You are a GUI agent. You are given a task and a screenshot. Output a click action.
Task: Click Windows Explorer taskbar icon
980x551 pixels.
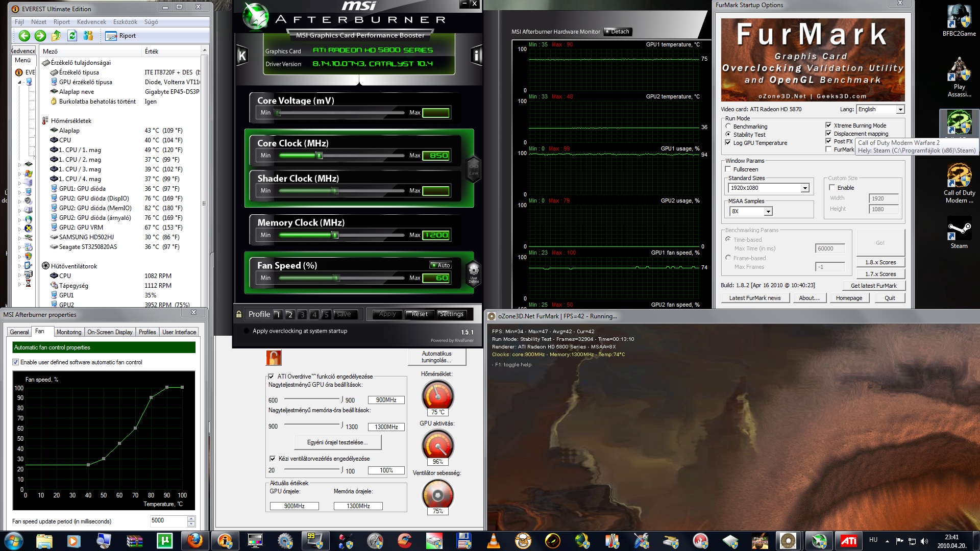point(44,541)
